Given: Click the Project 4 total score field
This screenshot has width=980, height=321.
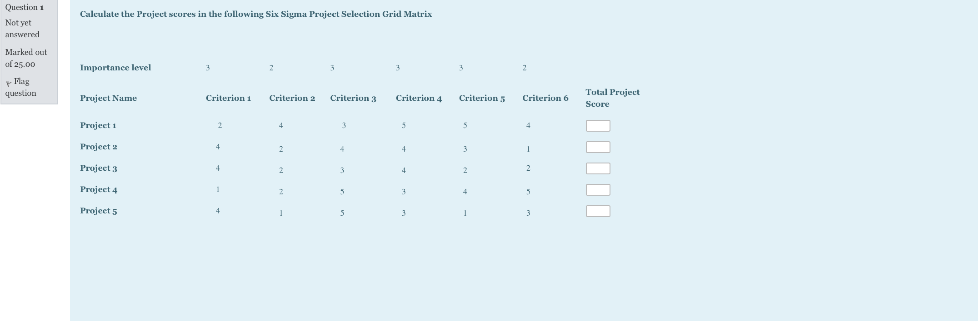Looking at the screenshot, I should click(598, 190).
